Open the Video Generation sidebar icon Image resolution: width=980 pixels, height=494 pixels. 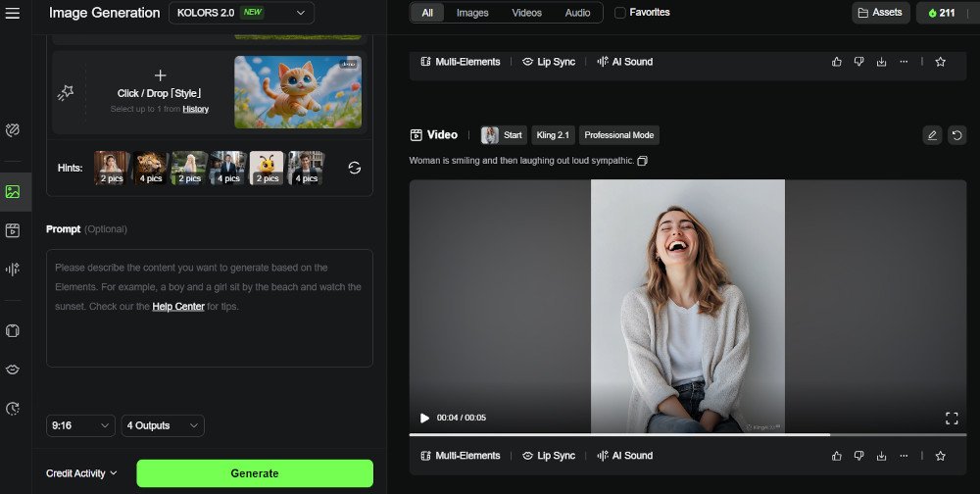coord(13,230)
